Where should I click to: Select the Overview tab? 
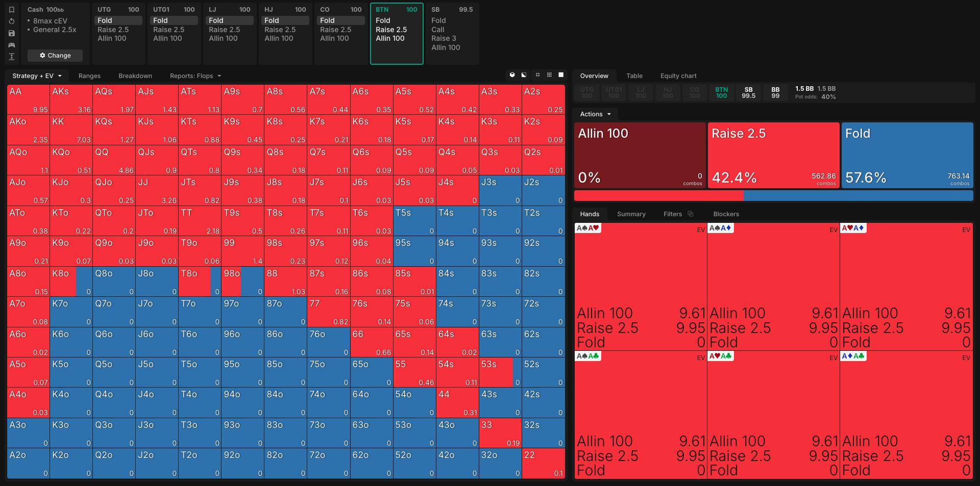coord(594,76)
